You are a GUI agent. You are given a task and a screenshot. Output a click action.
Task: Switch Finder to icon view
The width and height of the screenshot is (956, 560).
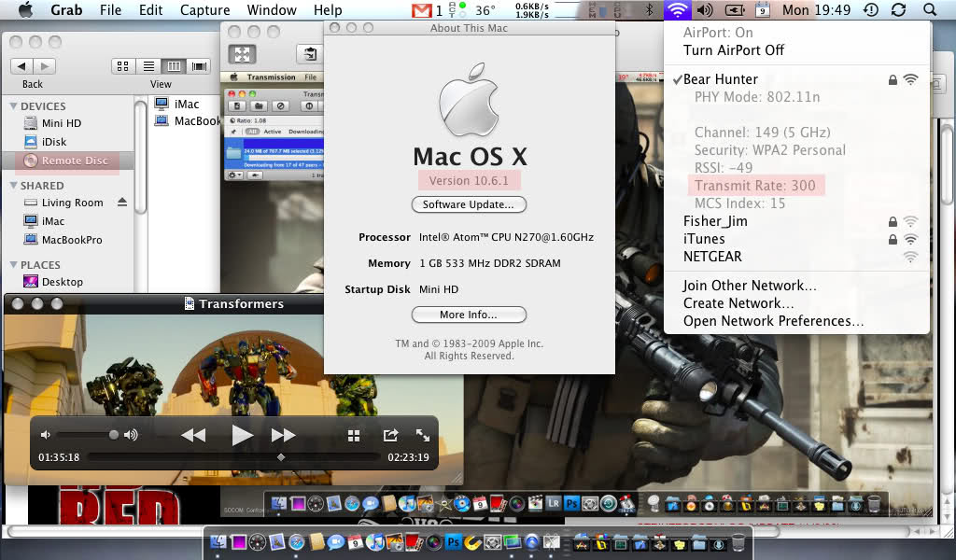pyautogui.click(x=124, y=66)
